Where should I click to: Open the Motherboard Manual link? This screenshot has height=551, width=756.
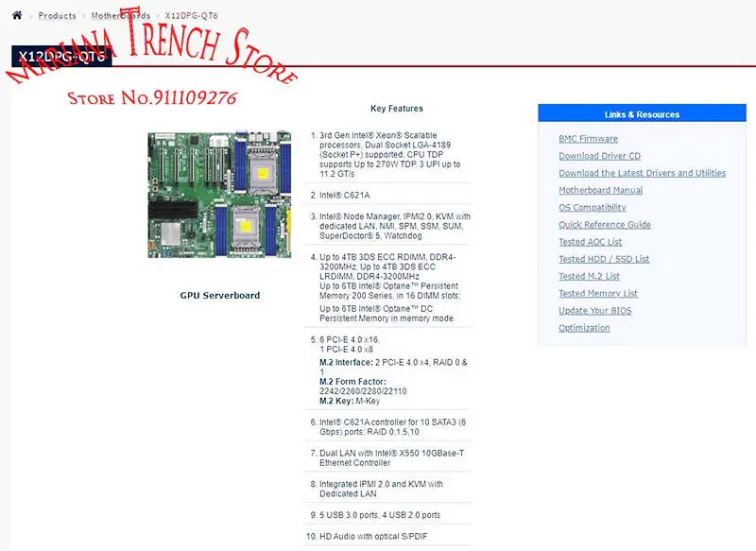(x=601, y=190)
